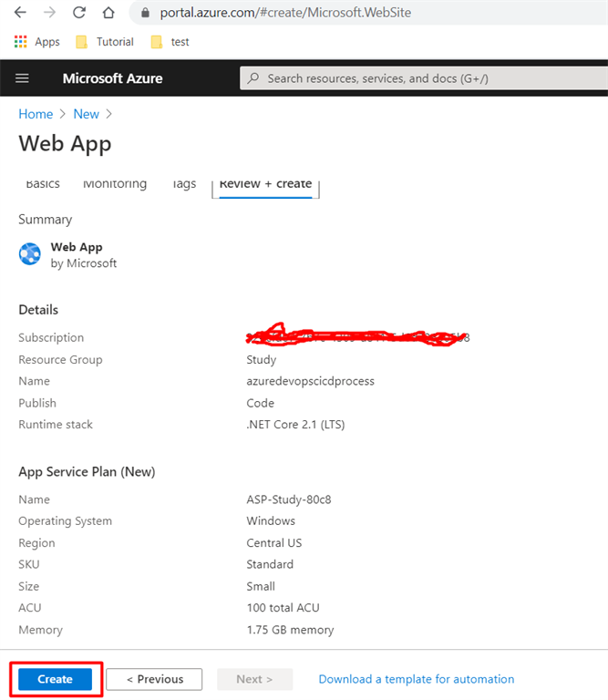Click the padlock site security icon
The width and height of the screenshot is (608, 700).
pos(144,13)
